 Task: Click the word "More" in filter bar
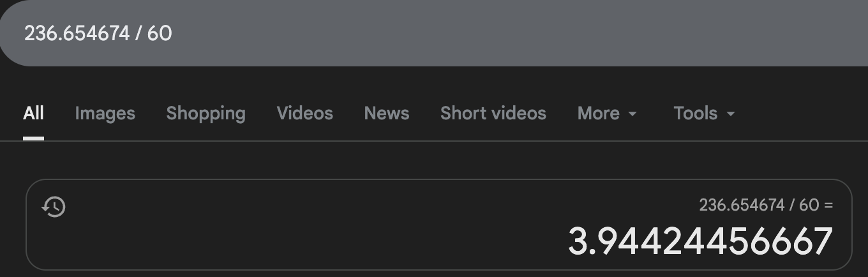598,114
